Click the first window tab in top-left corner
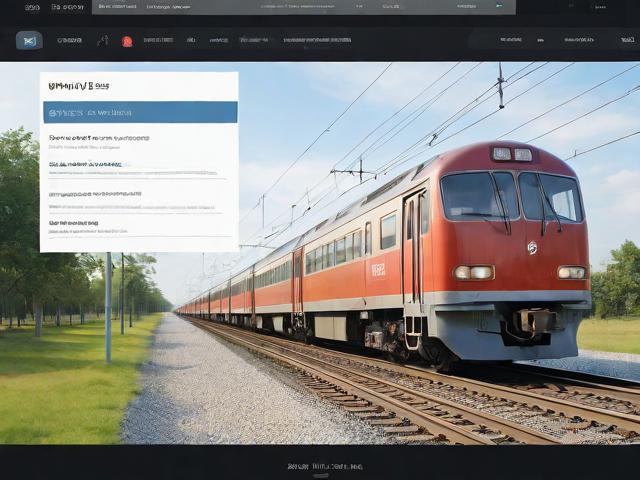 [32, 7]
